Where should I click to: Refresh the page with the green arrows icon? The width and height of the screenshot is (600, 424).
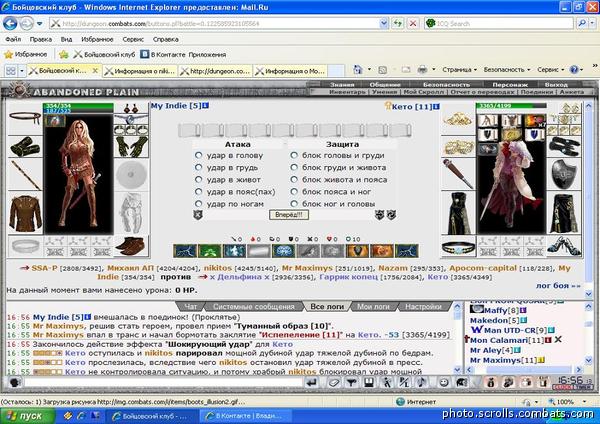tap(398, 24)
